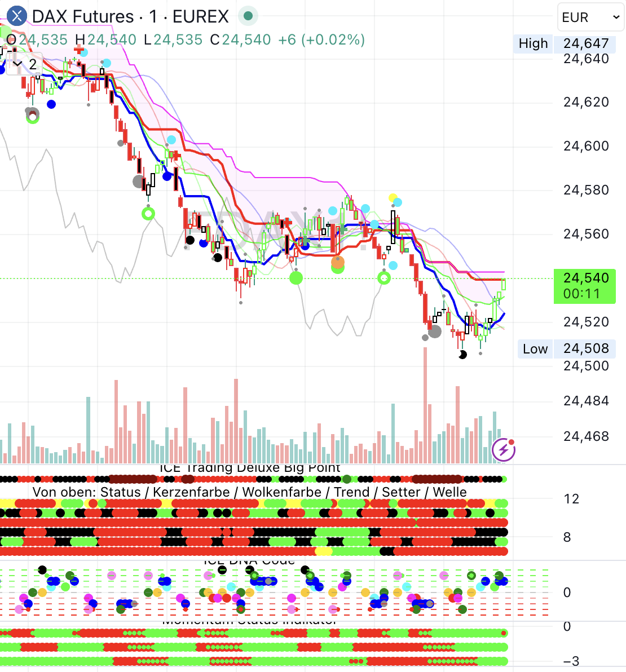Click the DAX Futures symbol title
The width and height of the screenshot is (626, 672).
(x=83, y=16)
